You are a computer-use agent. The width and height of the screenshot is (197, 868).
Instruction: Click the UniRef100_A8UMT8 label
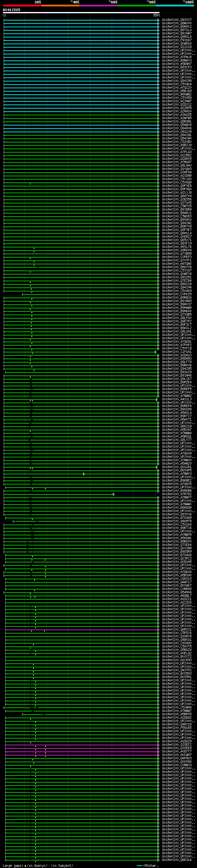tap(176, 521)
